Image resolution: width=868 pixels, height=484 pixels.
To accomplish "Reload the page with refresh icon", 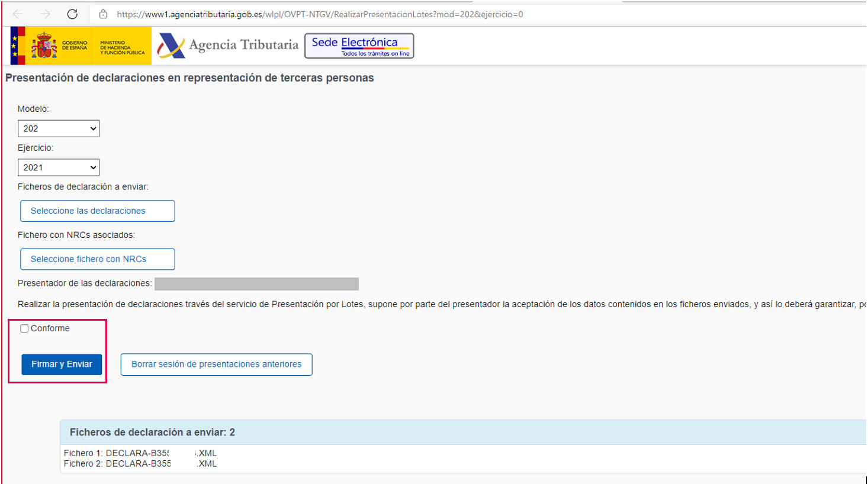I will click(72, 14).
